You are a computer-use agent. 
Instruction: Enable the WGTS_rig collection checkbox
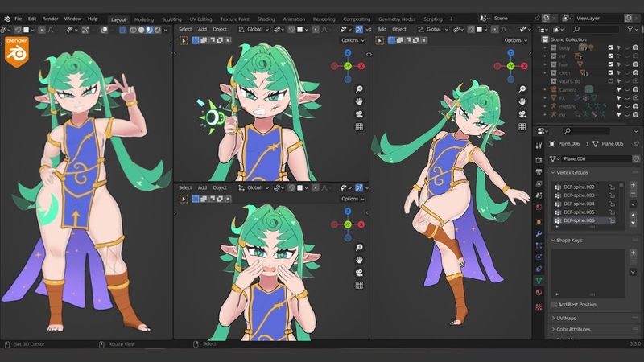610,81
